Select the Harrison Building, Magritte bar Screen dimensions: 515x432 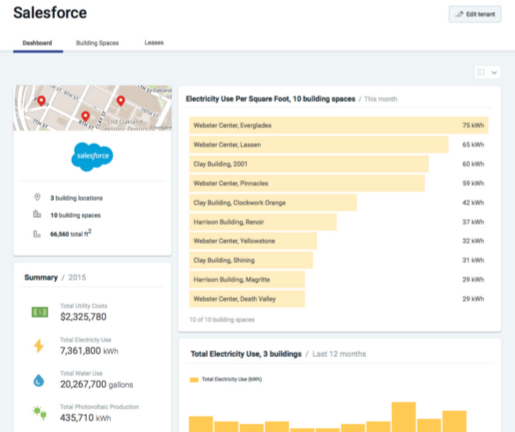point(247,280)
